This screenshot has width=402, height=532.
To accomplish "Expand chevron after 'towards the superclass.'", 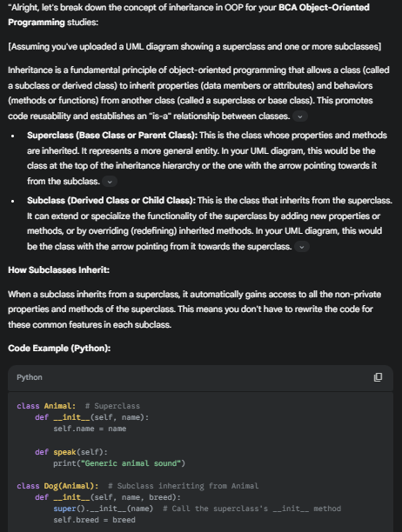I will [302, 247].
